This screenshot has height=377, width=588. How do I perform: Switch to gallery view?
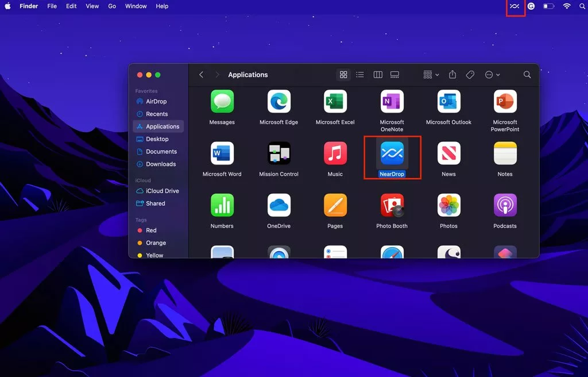coord(394,75)
